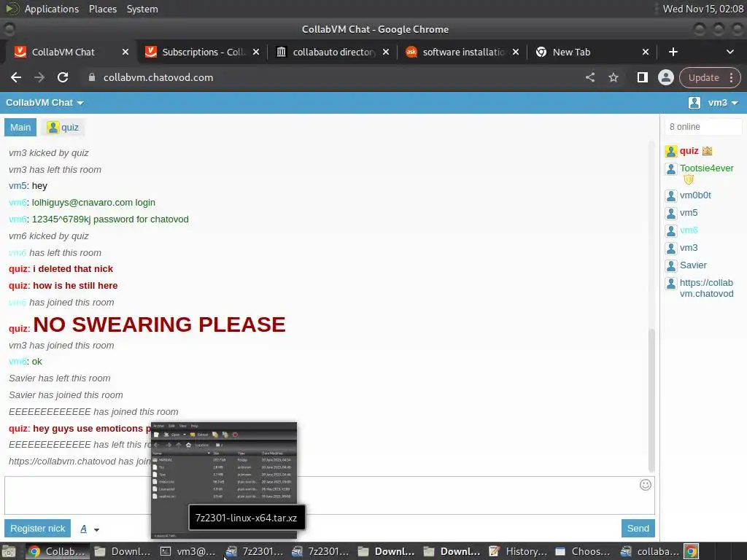The width and height of the screenshot is (747, 560).
Task: Click quiz sender name in NO SWEARING message
Action: (x=19, y=329)
